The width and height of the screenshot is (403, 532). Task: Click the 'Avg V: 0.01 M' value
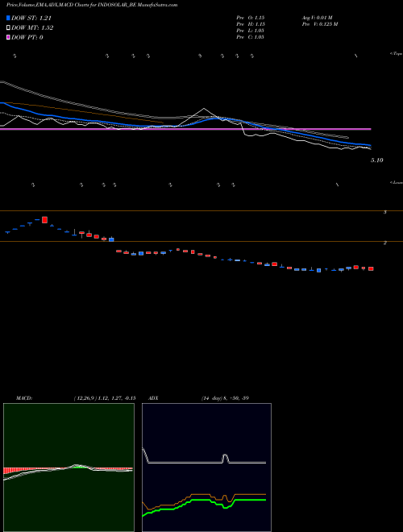(x=318, y=18)
